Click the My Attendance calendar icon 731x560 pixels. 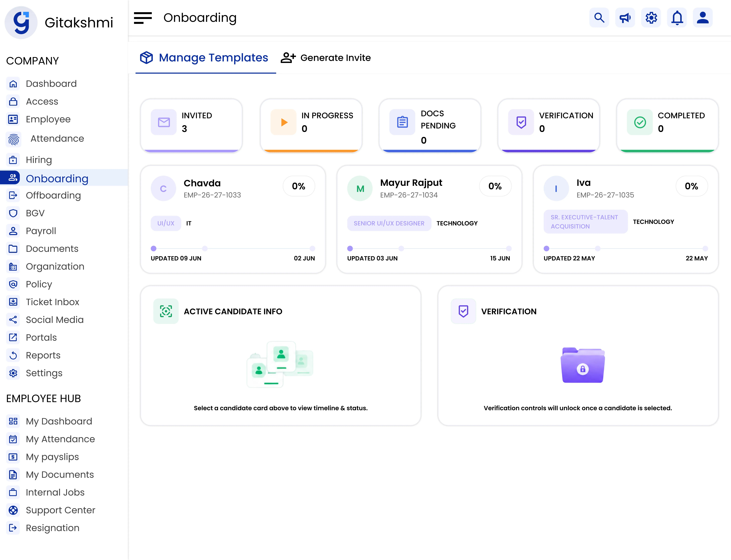coord(13,439)
